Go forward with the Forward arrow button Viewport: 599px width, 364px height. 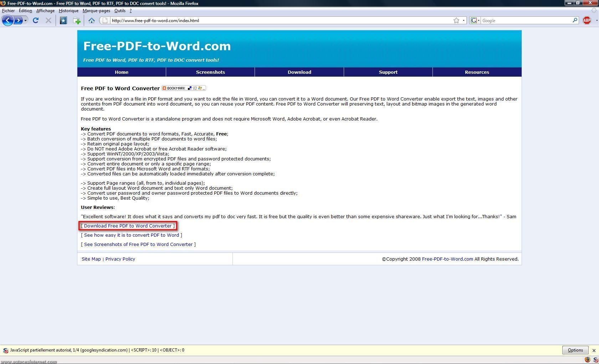point(18,20)
